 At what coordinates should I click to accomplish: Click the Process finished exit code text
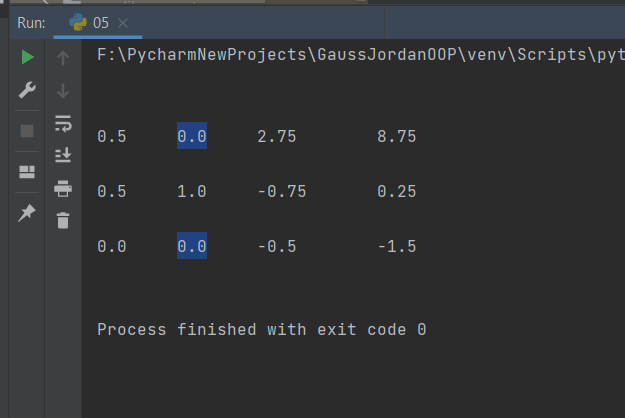(x=262, y=330)
